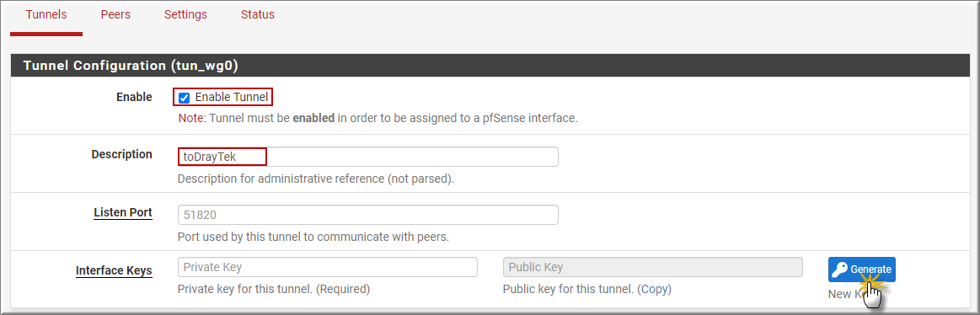Click the underlined Interface Keys label
980x315 pixels.
pyautogui.click(x=114, y=270)
